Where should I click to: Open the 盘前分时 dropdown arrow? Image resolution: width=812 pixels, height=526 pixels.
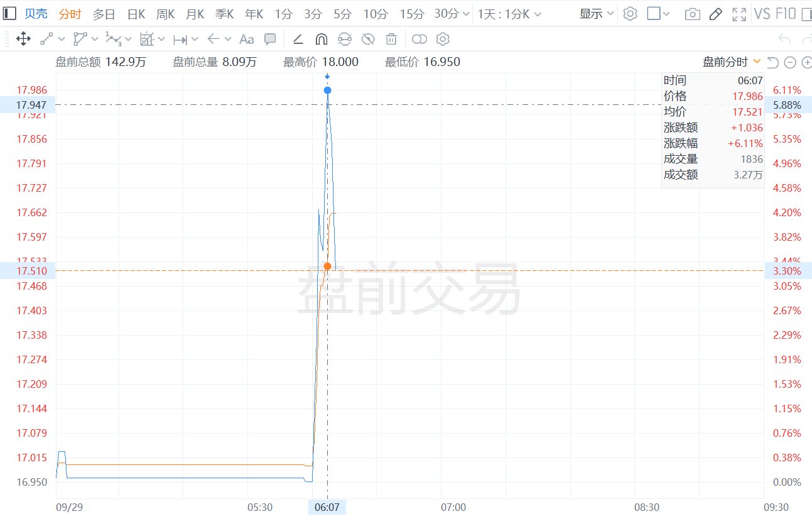click(x=757, y=62)
